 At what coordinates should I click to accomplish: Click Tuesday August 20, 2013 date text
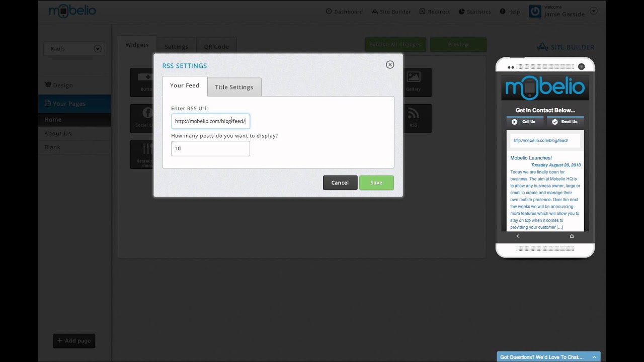click(x=555, y=165)
